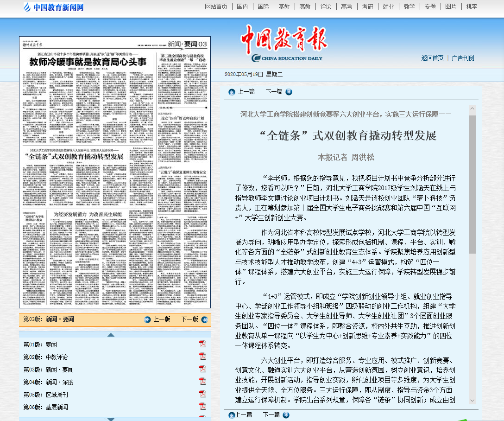
Task: Open 国际 navigation item
Action: (x=263, y=7)
